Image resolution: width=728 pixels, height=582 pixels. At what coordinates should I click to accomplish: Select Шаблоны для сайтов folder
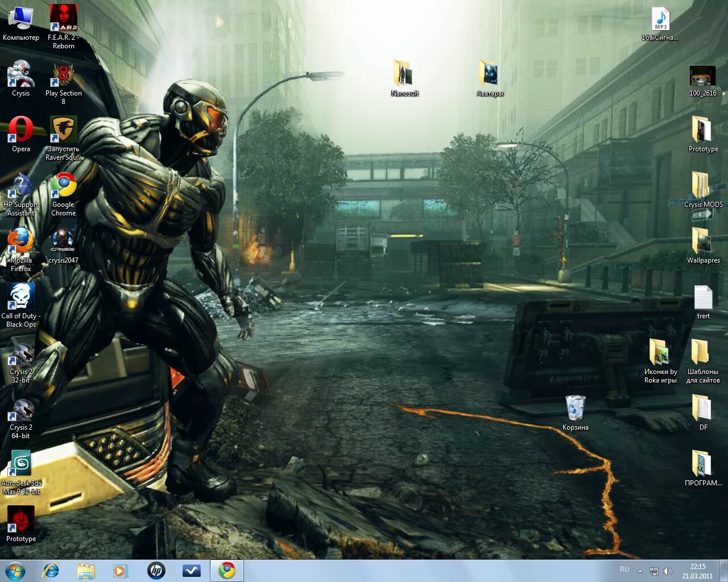tap(703, 361)
